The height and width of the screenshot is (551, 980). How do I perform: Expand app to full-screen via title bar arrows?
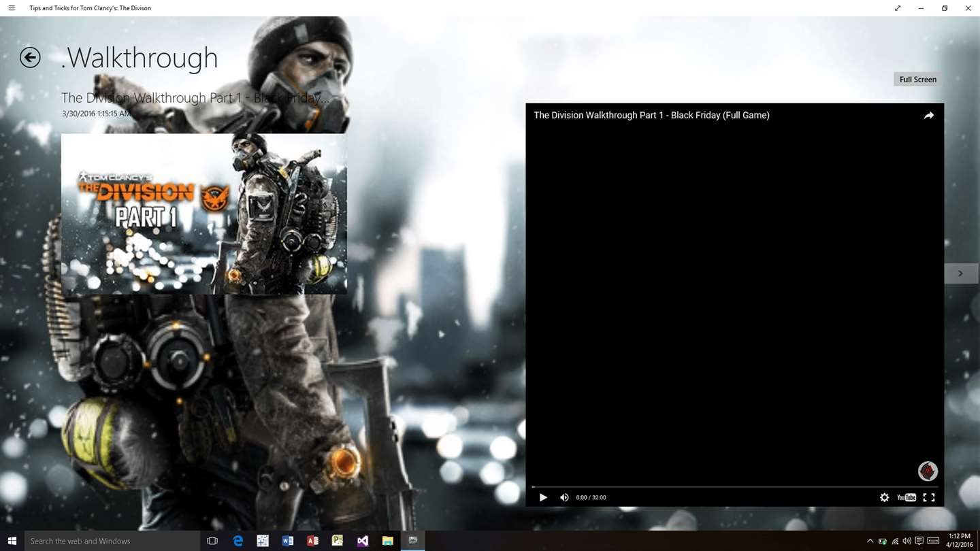click(x=898, y=8)
